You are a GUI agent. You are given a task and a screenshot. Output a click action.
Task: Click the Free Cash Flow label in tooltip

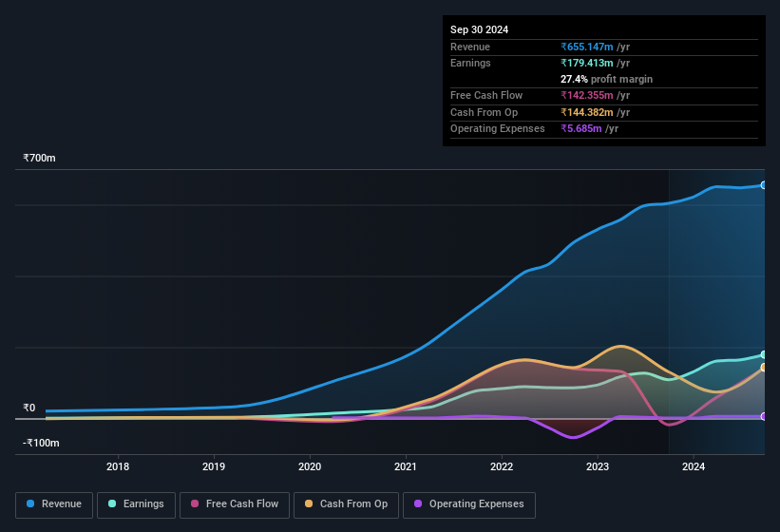tap(486, 95)
